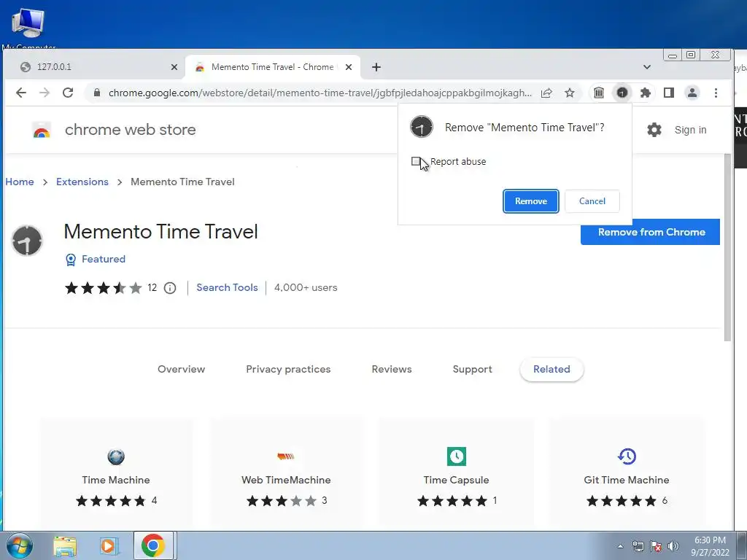Image resolution: width=747 pixels, height=560 pixels.
Task: Go back using the browser back arrow
Action: click(21, 93)
